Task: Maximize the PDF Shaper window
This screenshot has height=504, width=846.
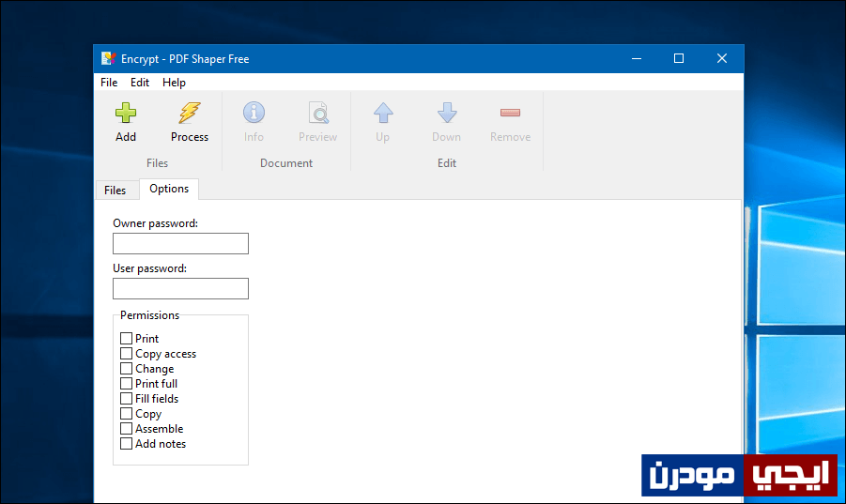Action: 679,59
